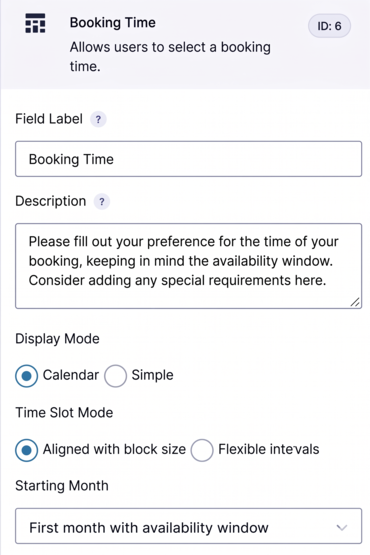This screenshot has width=370, height=555.
Task: Open the Field Label help tooltip icon
Action: 98,119
